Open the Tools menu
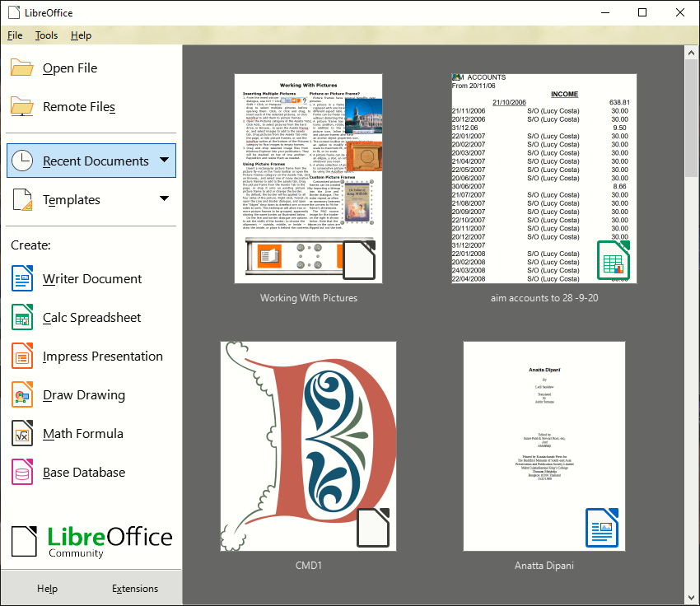Screen dimensions: 700x606 pos(46,35)
